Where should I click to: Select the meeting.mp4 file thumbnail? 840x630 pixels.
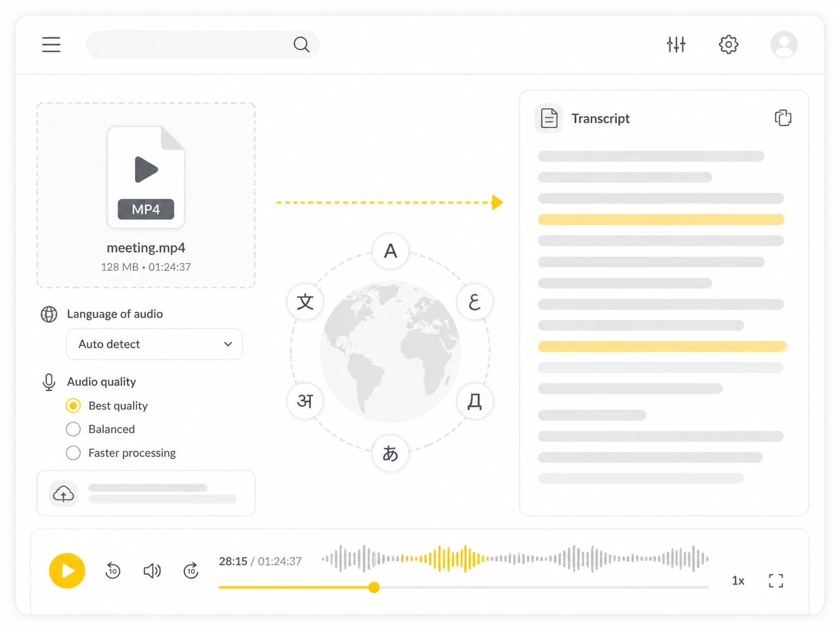tap(146, 177)
